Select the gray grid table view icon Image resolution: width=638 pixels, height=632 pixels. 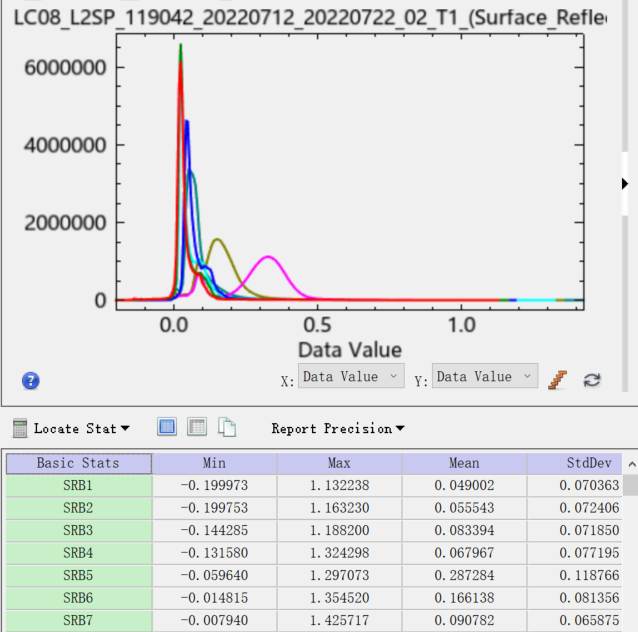point(197,427)
